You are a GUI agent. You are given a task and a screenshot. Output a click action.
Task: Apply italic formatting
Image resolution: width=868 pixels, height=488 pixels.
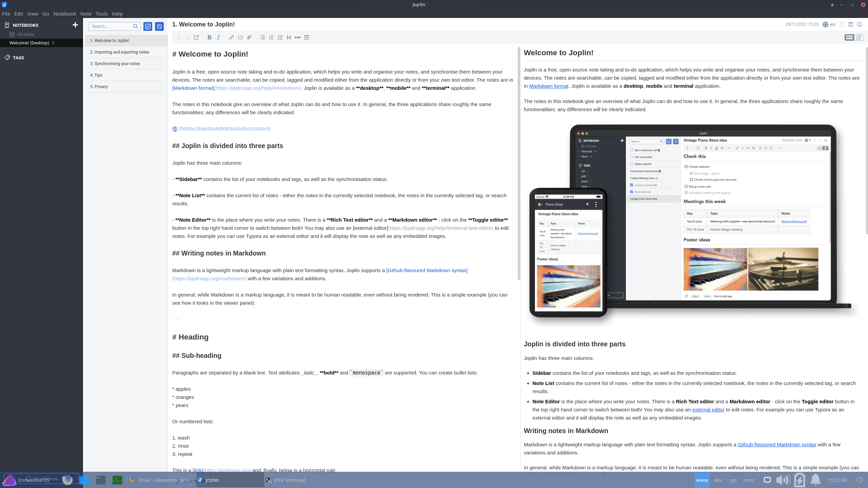pos(218,37)
